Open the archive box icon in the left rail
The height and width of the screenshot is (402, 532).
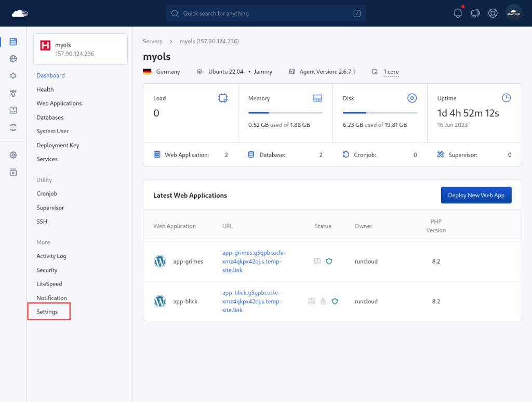click(x=13, y=172)
